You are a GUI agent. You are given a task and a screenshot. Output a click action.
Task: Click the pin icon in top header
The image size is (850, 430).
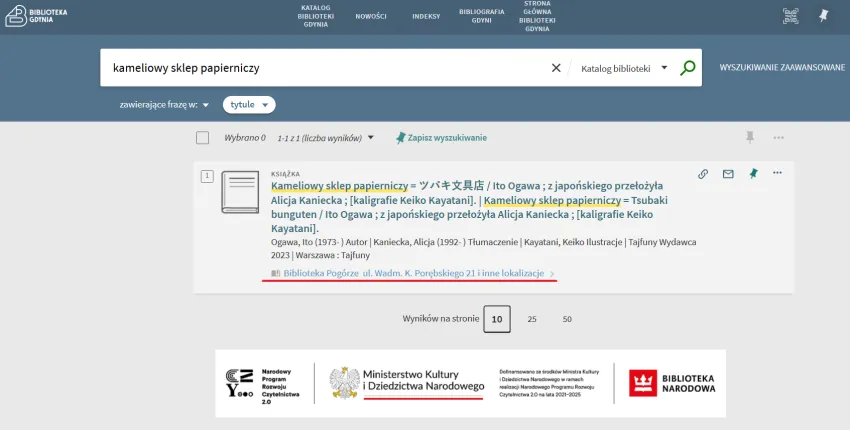pos(824,16)
